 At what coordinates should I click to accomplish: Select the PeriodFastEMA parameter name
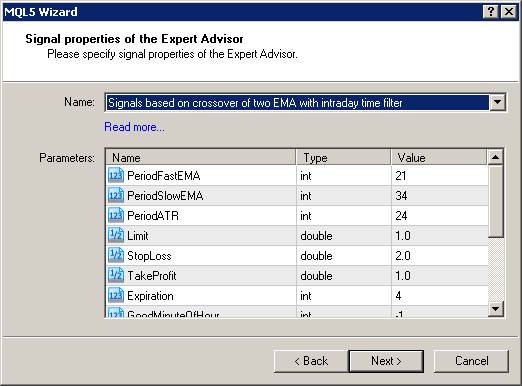tap(164, 176)
